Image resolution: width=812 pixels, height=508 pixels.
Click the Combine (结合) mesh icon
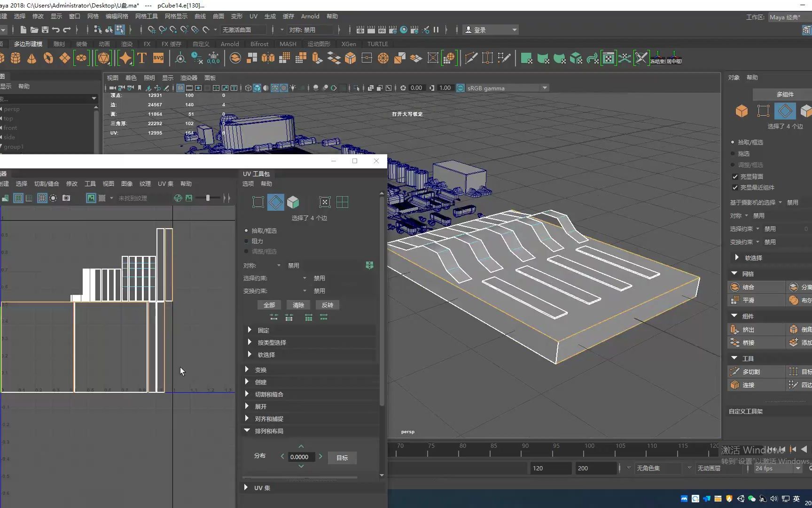pyautogui.click(x=734, y=287)
